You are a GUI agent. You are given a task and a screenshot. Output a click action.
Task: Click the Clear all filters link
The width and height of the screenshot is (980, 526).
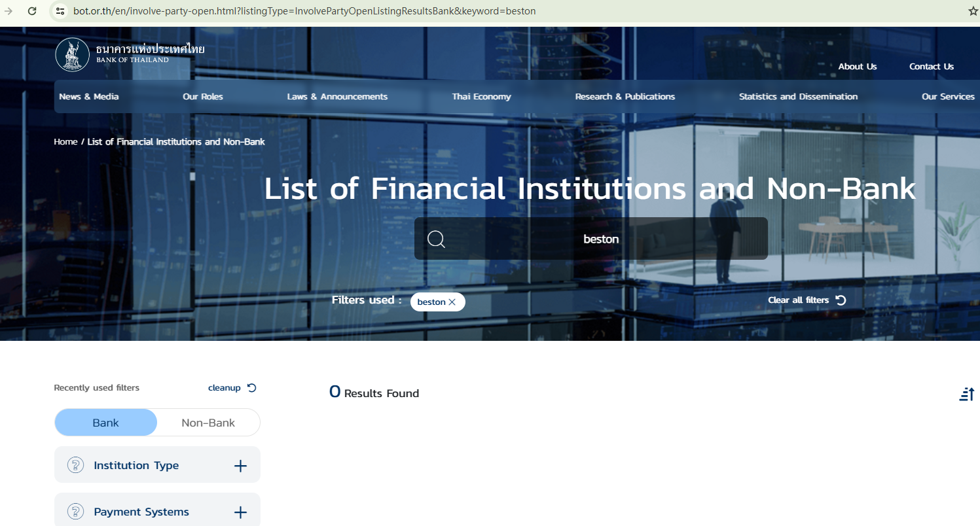(799, 300)
